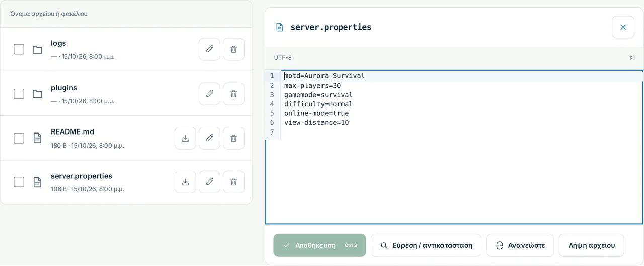Click the Ανανεώστε refresh button
644x266 pixels.
pyautogui.click(x=520, y=245)
